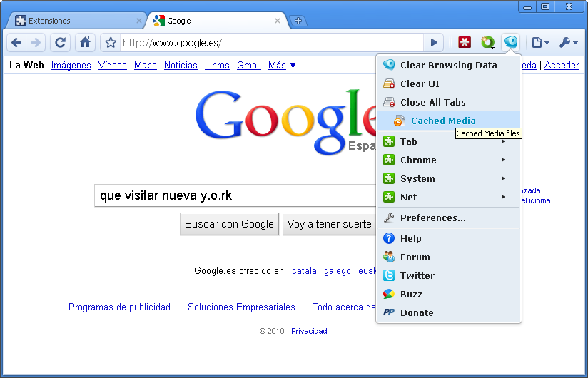This screenshot has height=378, width=588.
Task: Click the address bar URL field
Action: [x=272, y=43]
